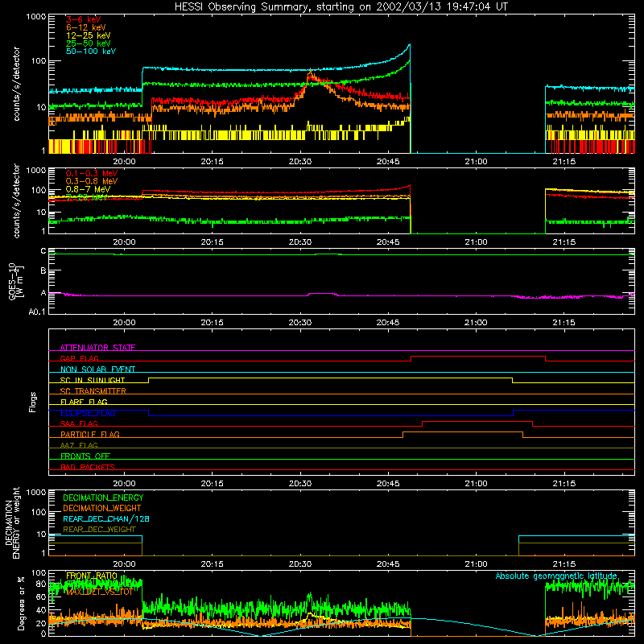
Task: Click the GOES-10 [W m-2] axis label
Action: [16, 281]
